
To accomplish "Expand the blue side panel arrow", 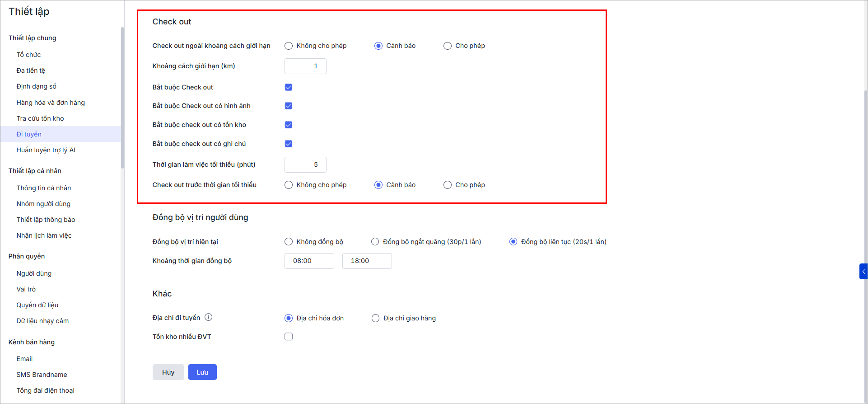I will click(x=863, y=272).
